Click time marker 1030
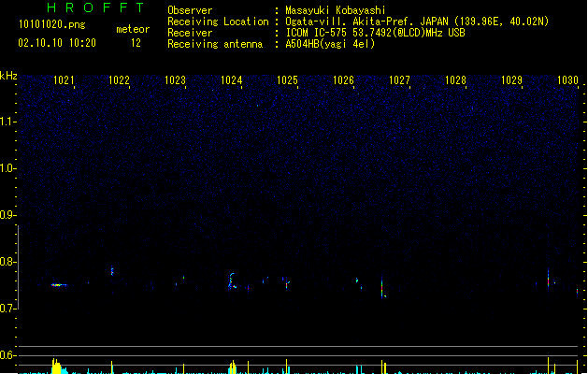Screen dimensions: 588x374 pos(567,80)
